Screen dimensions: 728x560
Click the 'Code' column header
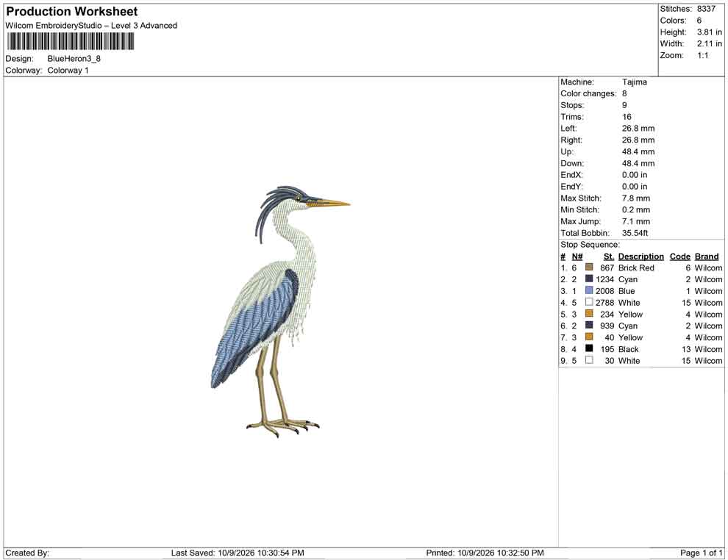point(680,256)
